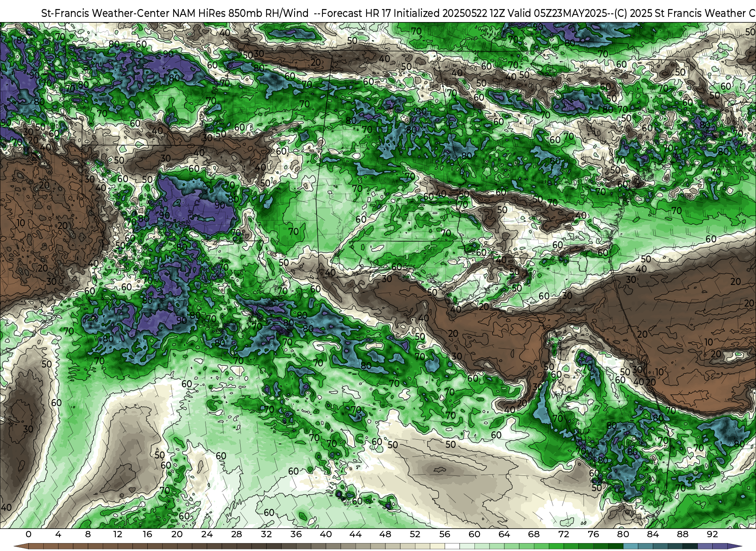
Task: Click the '56' label on the color scale
Action: pyautogui.click(x=445, y=534)
